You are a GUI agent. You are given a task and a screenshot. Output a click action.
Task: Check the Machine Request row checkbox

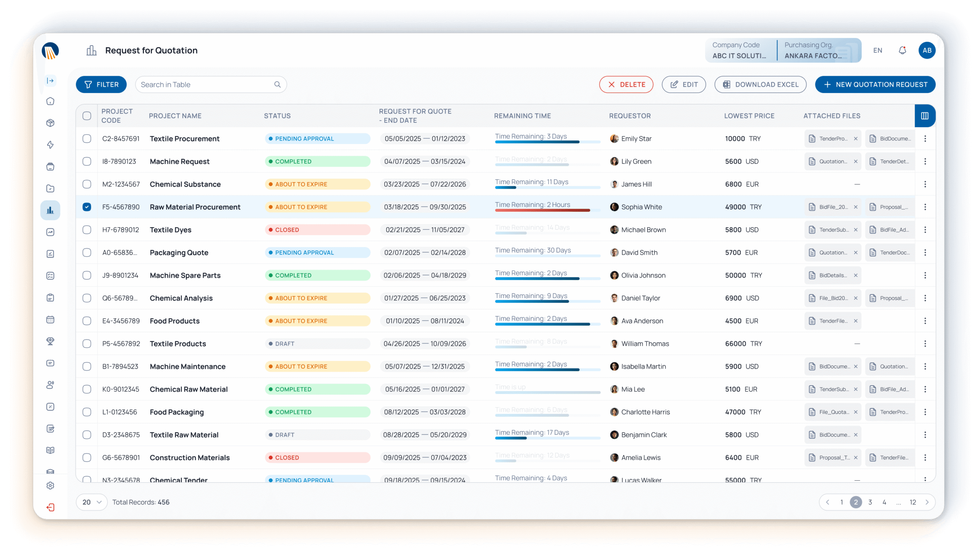[87, 161]
